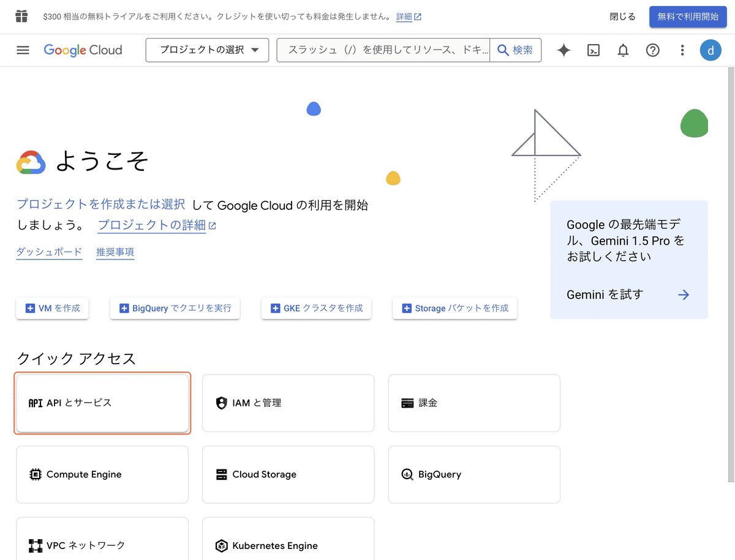
Task: Click the storage icon on the Cloud Storage card
Action: click(221, 474)
